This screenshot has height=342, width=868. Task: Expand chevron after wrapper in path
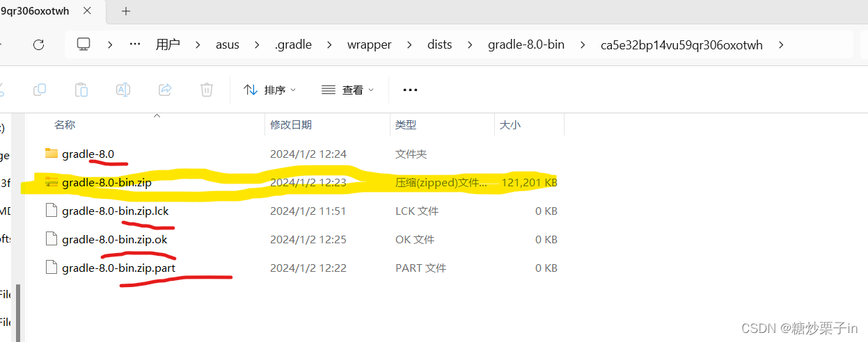409,44
